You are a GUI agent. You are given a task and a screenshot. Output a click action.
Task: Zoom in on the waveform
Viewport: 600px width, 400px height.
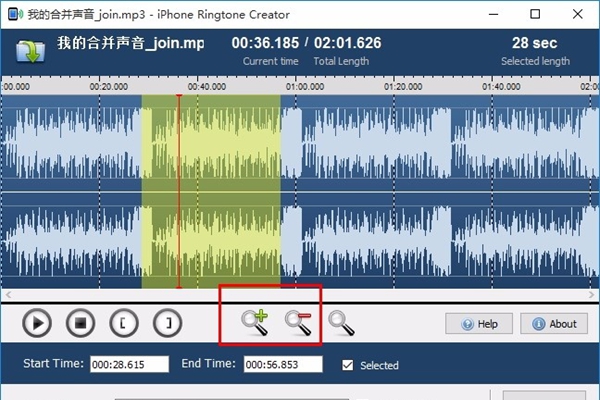coord(255,323)
